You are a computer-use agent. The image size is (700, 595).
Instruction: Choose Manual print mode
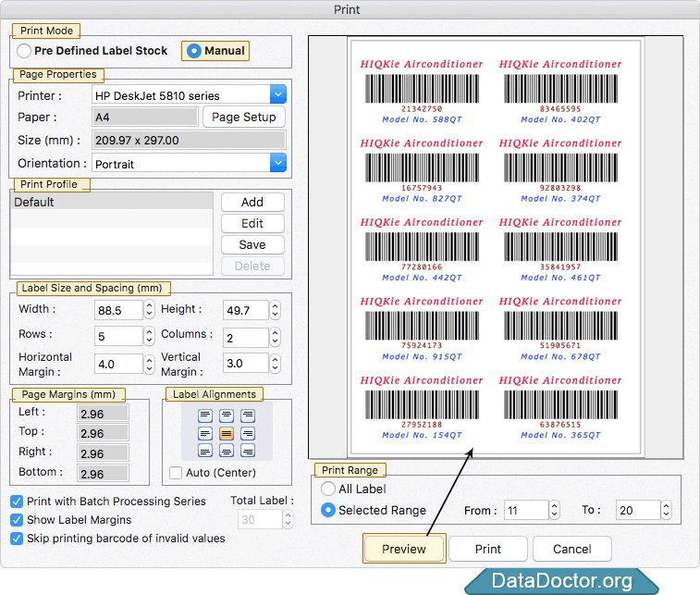click(x=194, y=51)
